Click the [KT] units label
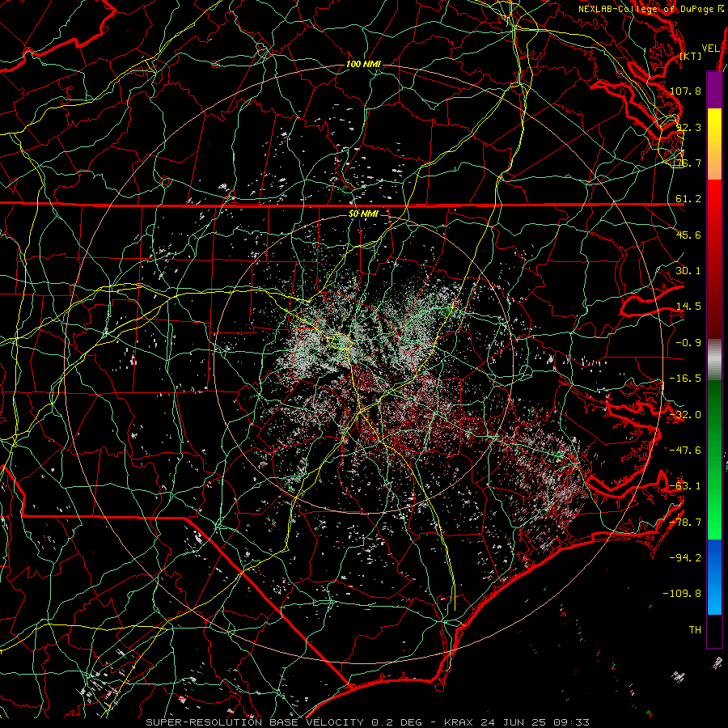The image size is (728, 728). tap(691, 56)
